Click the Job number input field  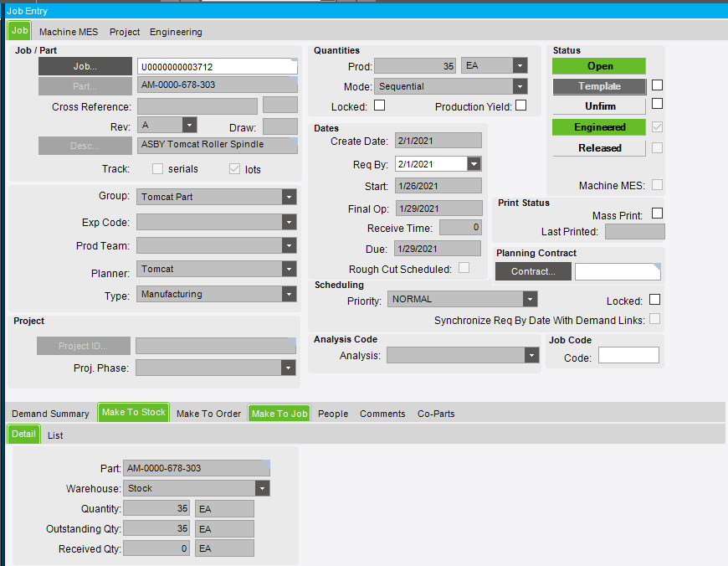tap(217, 66)
